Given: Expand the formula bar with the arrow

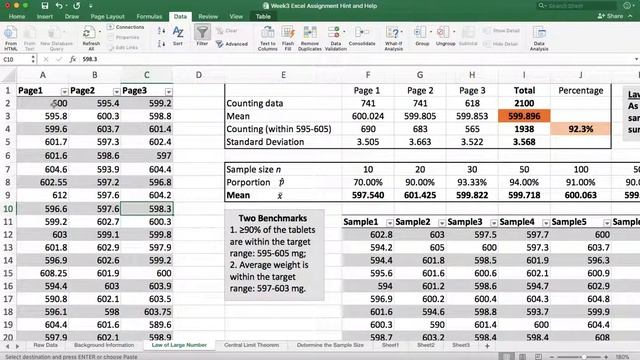Looking at the screenshot, I should [636, 60].
